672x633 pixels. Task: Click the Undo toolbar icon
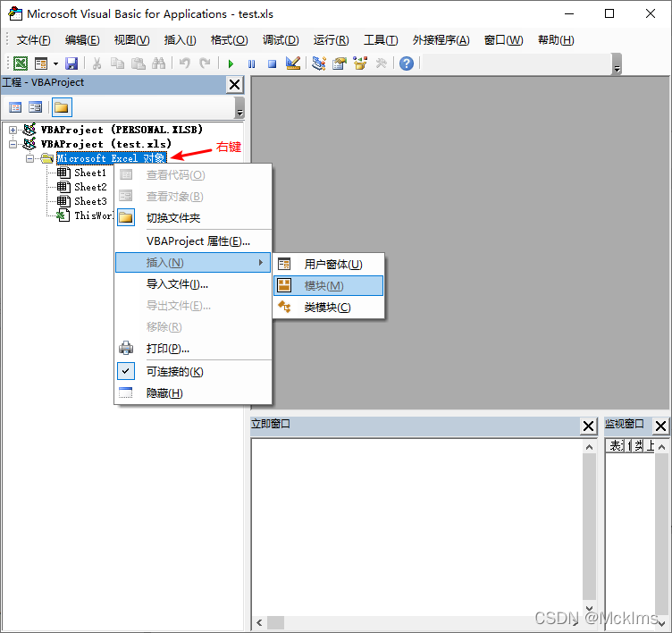[185, 63]
